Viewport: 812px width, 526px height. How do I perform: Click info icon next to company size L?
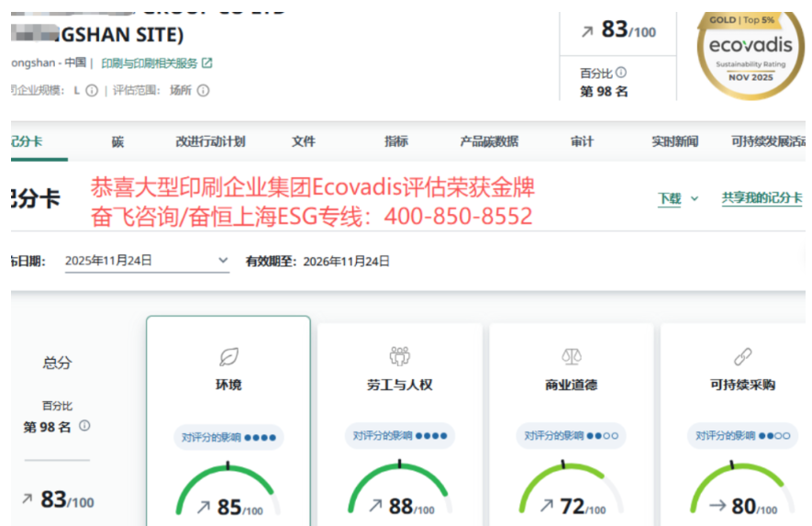(x=92, y=91)
